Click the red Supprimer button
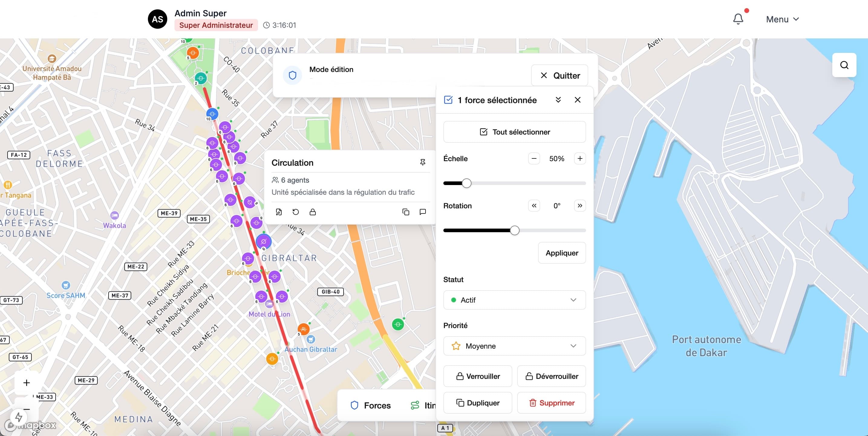Screen dimensions: 868x436 (x=552, y=403)
